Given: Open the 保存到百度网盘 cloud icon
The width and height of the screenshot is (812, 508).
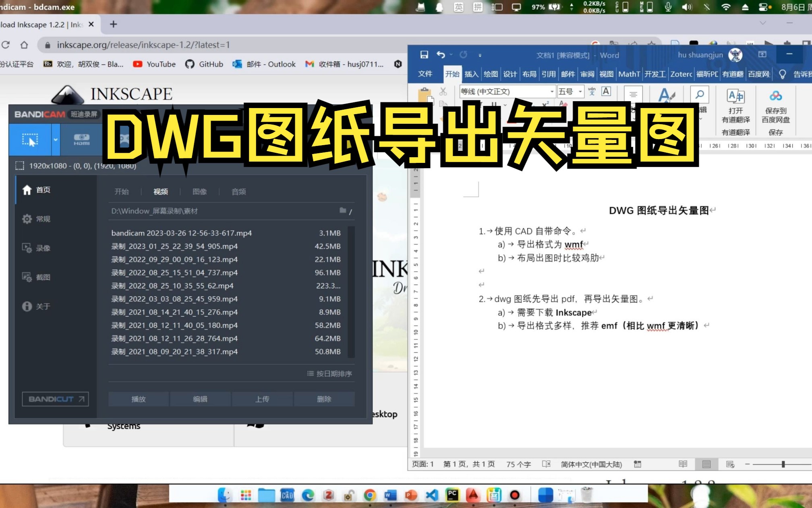Looking at the screenshot, I should tap(775, 96).
